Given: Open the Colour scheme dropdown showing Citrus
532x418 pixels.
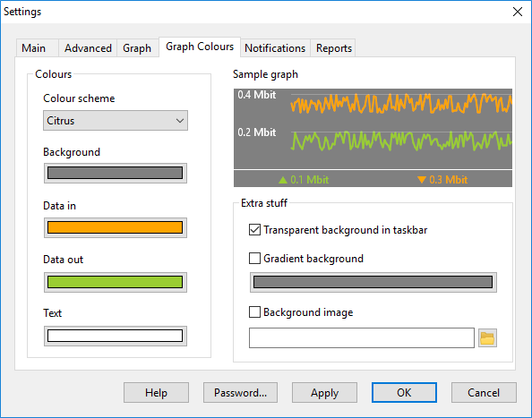Looking at the screenshot, I should 116,120.
